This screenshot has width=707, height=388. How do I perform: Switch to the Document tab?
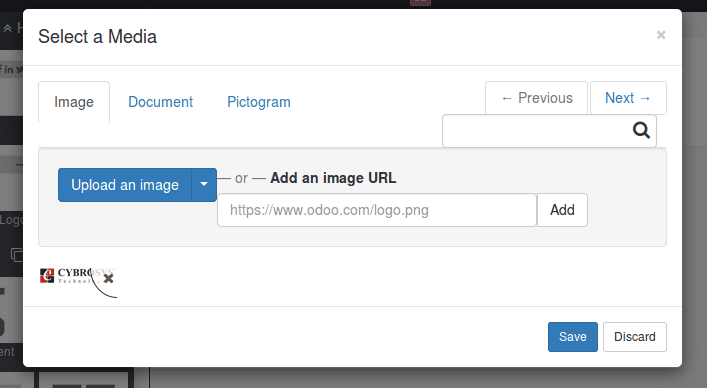pos(161,102)
